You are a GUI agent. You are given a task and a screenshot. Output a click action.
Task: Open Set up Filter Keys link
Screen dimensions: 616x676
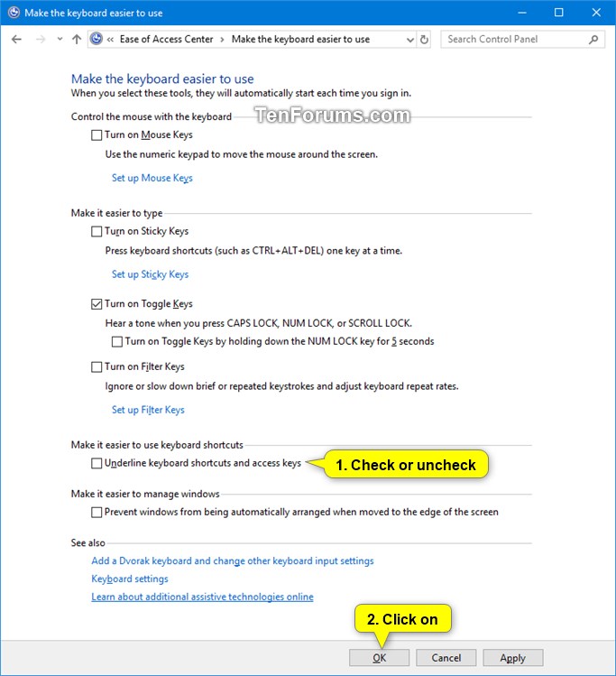coord(148,410)
